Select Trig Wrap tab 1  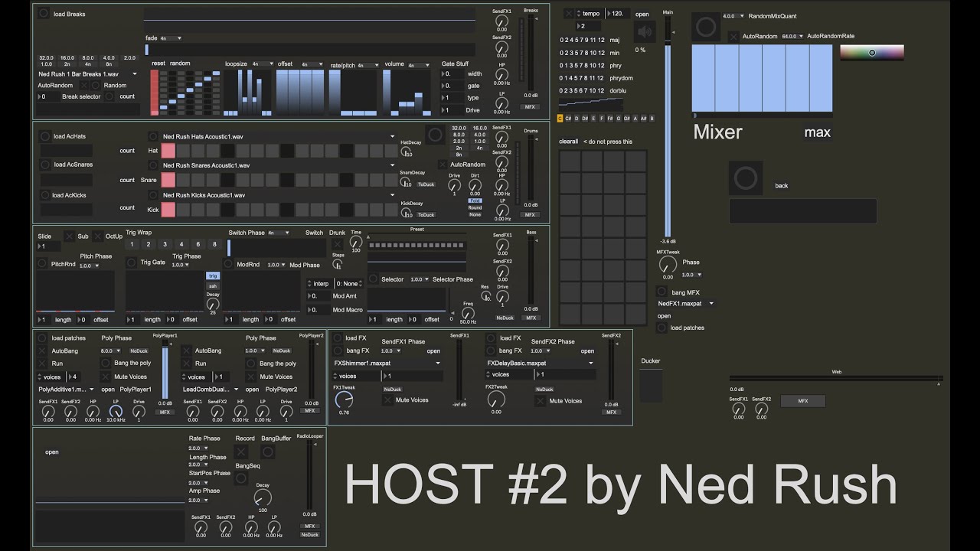[132, 244]
